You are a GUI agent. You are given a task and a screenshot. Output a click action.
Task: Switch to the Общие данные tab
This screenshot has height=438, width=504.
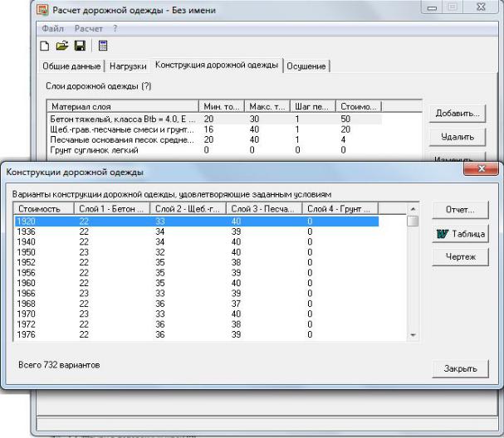(x=72, y=66)
